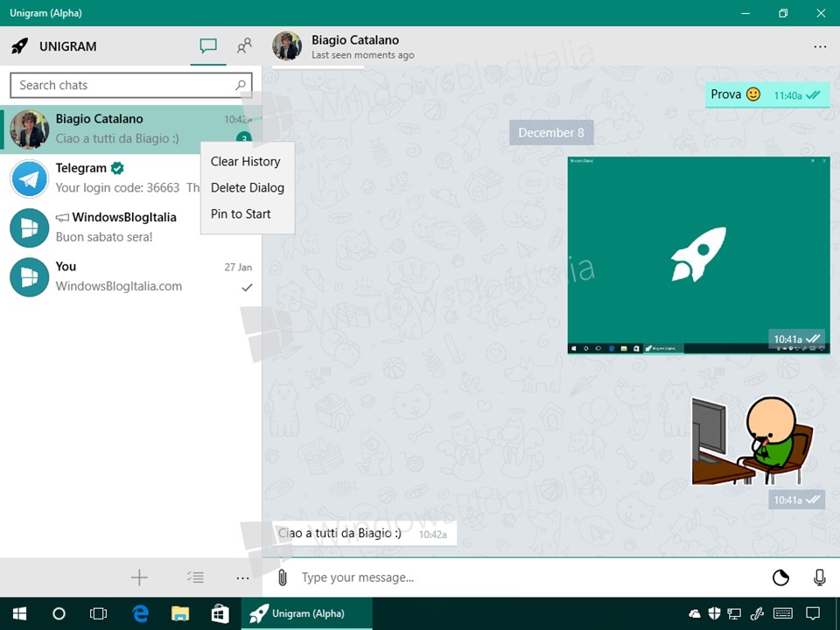840x630 pixels.
Task: Click the voice message microphone icon
Action: (820, 577)
